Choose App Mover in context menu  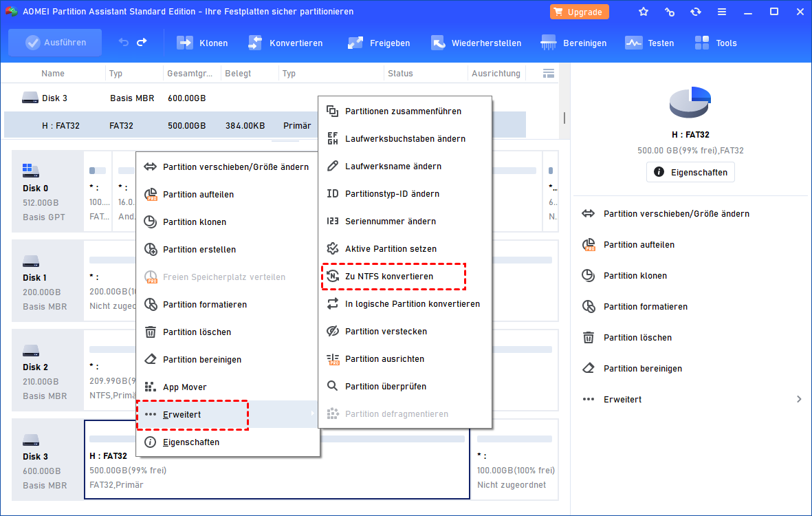click(x=228, y=387)
